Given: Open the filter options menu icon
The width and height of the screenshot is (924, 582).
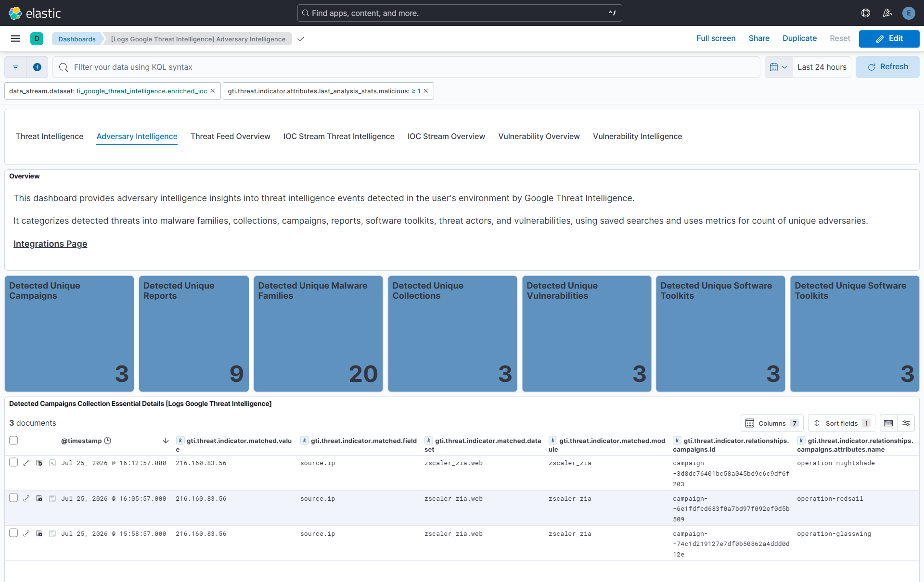Looking at the screenshot, I should click(15, 67).
